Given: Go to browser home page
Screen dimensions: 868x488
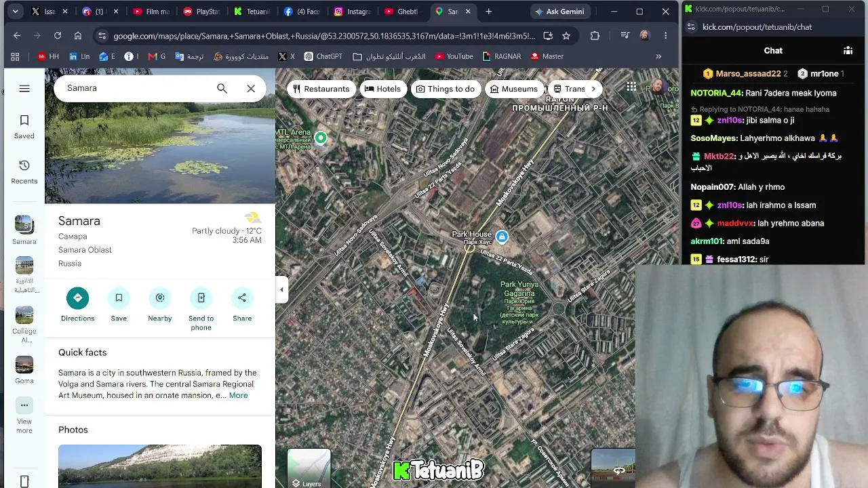Looking at the screenshot, I should pos(78,36).
